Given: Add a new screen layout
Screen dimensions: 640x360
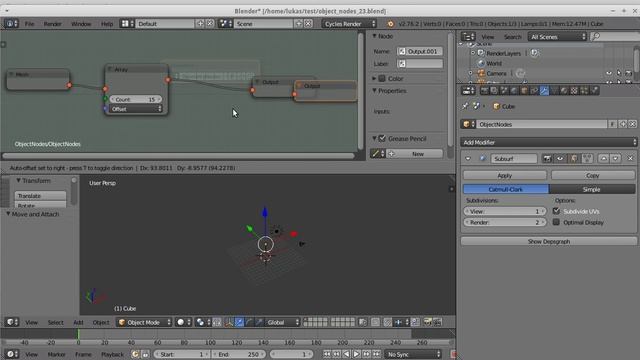Looking at the screenshot, I should [200, 24].
